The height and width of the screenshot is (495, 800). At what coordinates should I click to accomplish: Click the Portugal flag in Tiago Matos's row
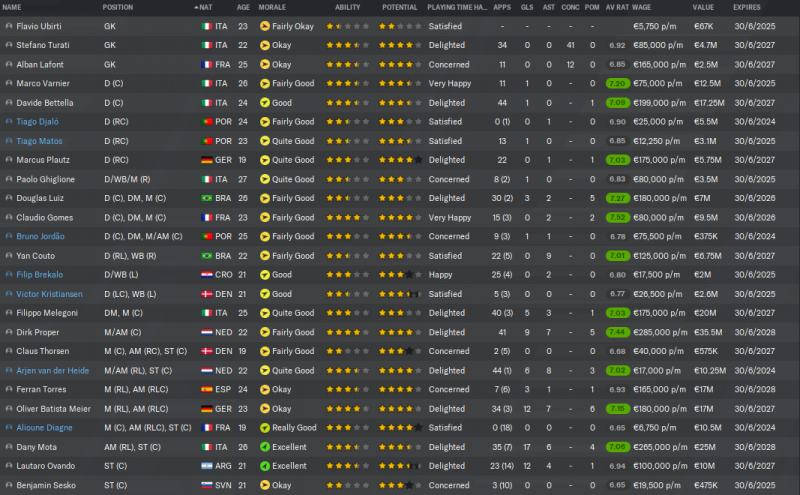(207, 141)
